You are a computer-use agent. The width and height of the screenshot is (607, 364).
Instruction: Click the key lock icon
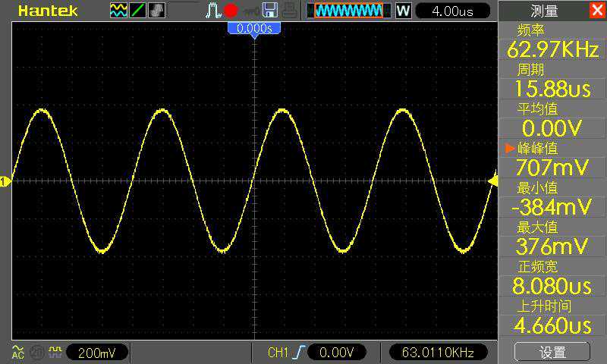pos(250,11)
